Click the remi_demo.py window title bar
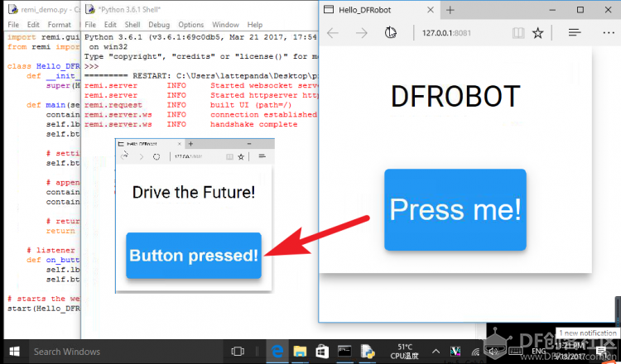Image resolution: width=621 pixels, height=364 pixels. [x=42, y=9]
